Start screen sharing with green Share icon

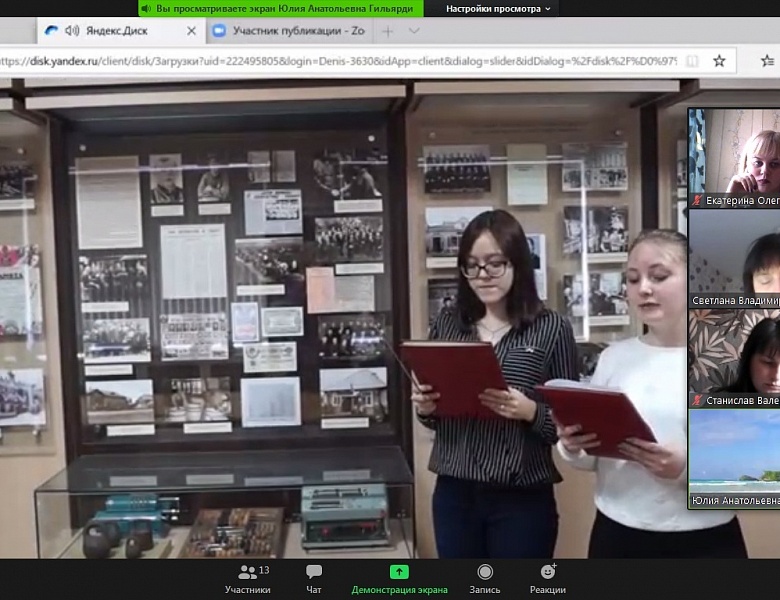point(399,572)
